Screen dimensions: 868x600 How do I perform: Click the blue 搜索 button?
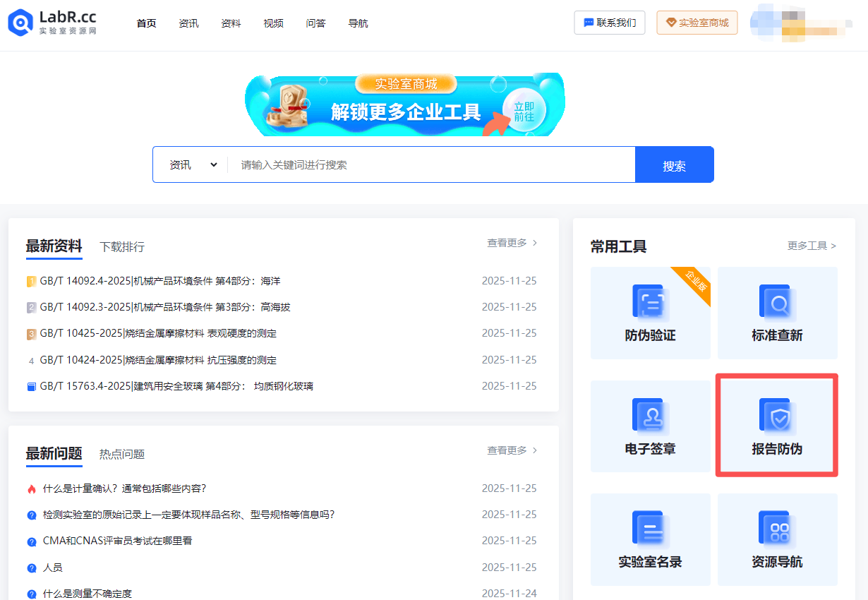click(674, 164)
